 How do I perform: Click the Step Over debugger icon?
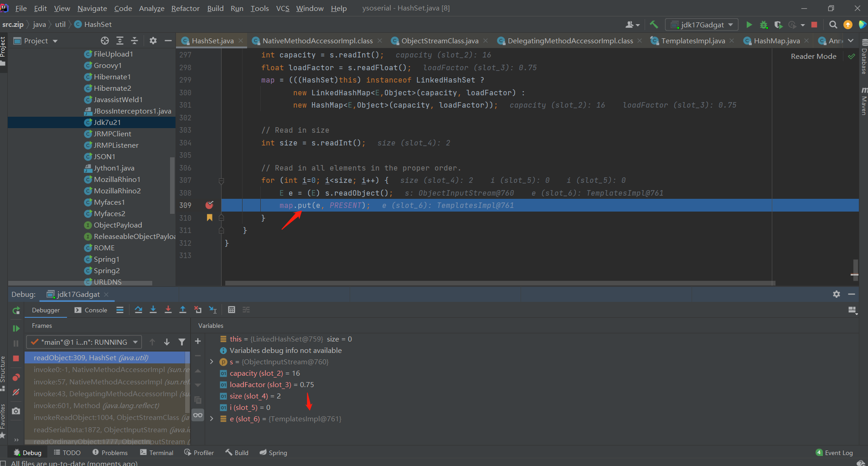click(x=139, y=310)
